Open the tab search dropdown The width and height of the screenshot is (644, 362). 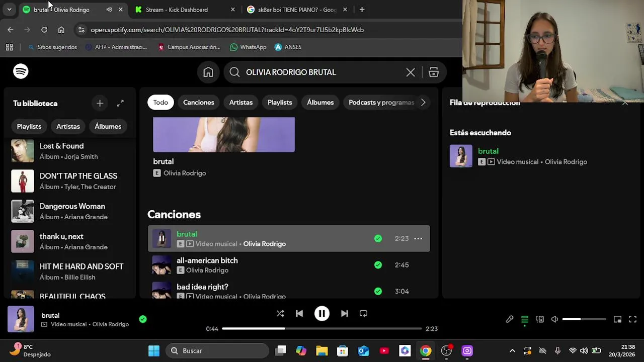pos(9,10)
